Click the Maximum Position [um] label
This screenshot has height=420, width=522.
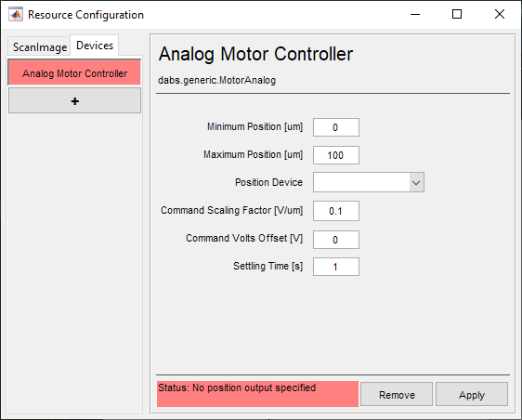point(253,154)
